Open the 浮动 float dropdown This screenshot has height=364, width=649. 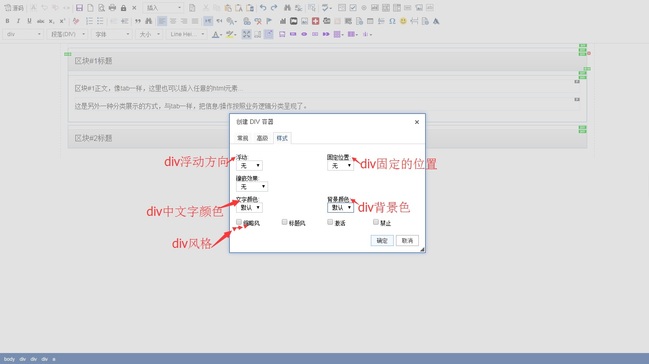[x=249, y=166]
